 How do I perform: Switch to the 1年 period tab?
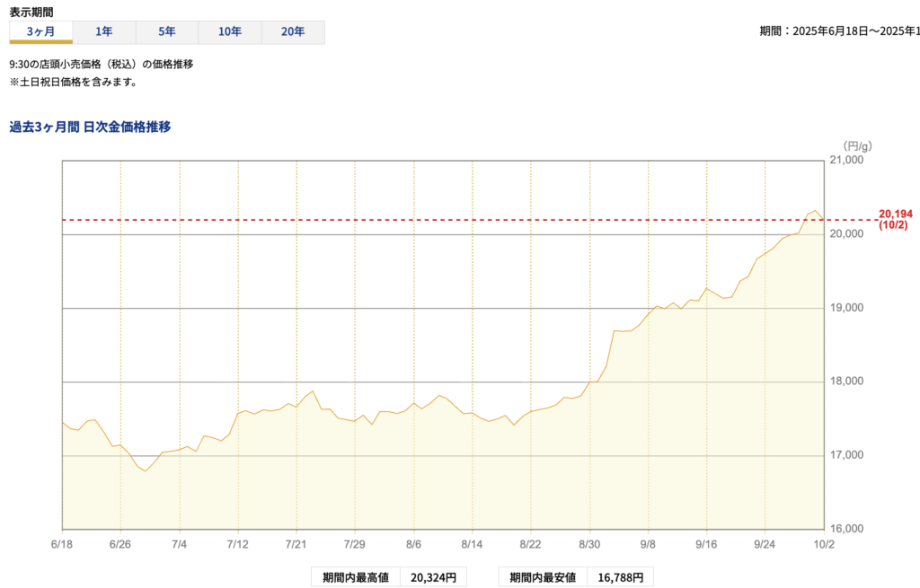tap(104, 31)
